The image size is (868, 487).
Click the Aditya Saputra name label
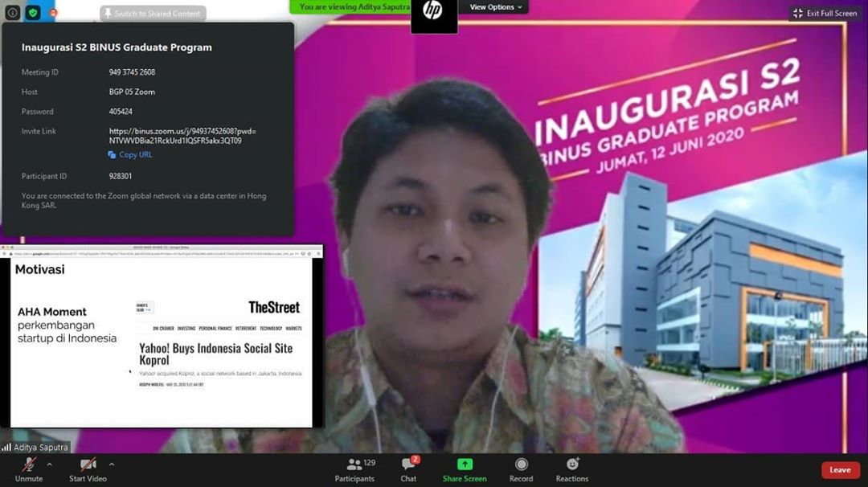(40, 447)
